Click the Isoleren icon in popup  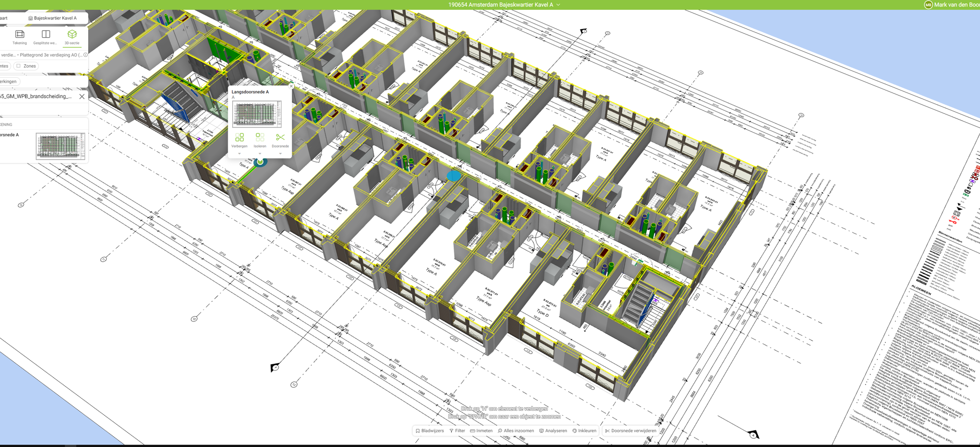coord(260,137)
